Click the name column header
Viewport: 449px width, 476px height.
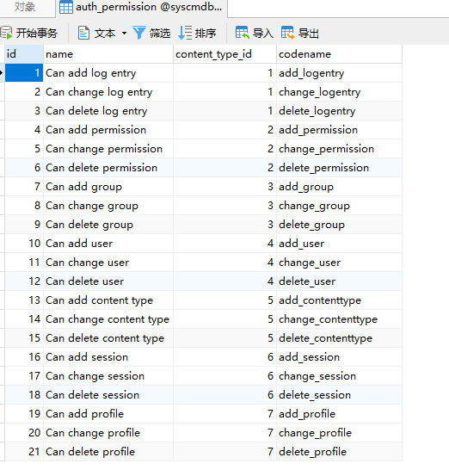click(108, 54)
